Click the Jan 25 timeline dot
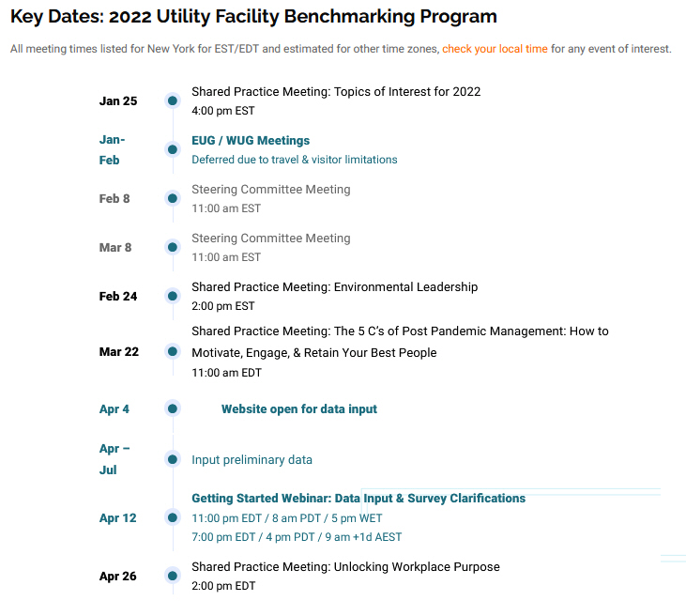The height and width of the screenshot is (616, 686). pyautogui.click(x=173, y=100)
